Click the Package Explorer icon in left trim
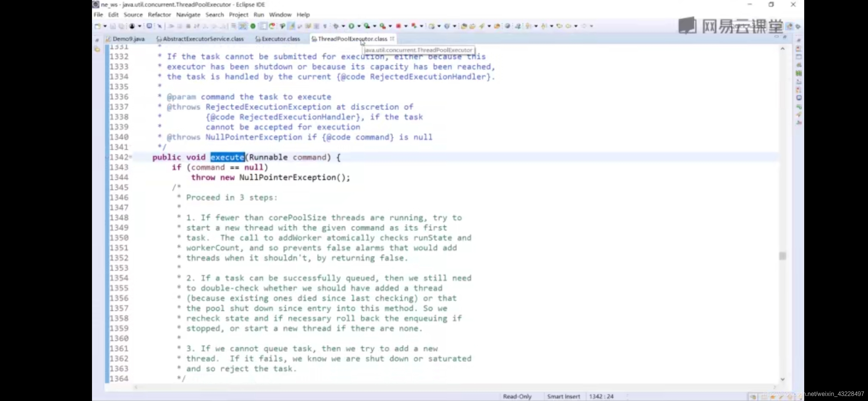 97,49
